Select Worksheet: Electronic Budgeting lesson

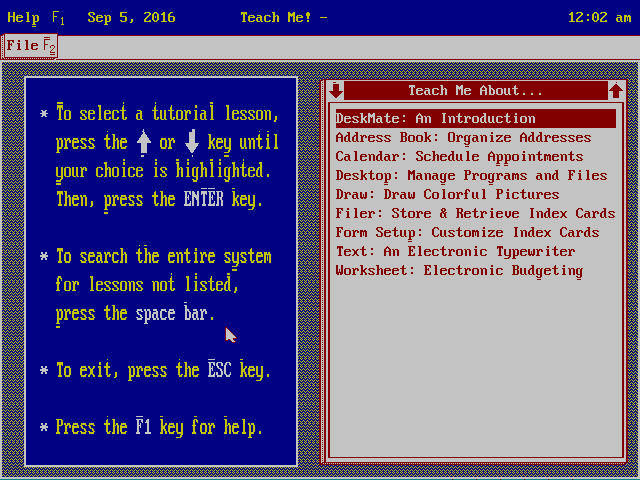[x=459, y=271]
